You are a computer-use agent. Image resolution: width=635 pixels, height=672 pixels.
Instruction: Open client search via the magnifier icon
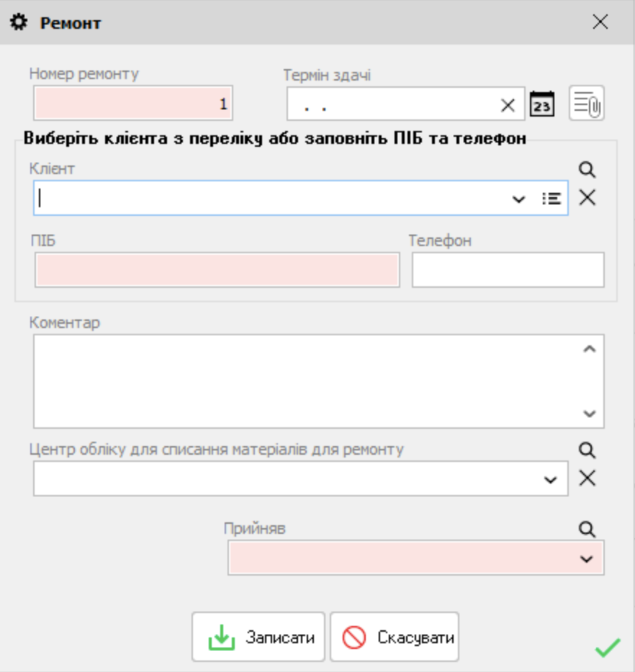pyautogui.click(x=588, y=170)
